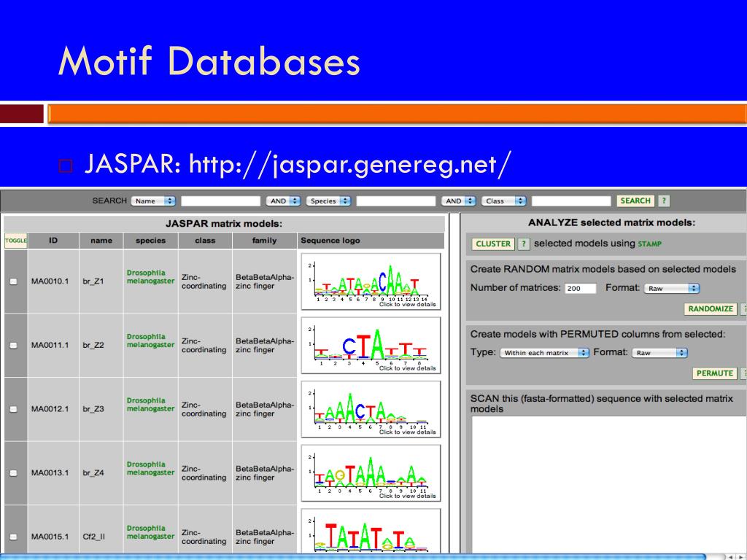This screenshot has height=560, width=747.
Task: Open the second AND operator dropdown
Action: tap(458, 201)
